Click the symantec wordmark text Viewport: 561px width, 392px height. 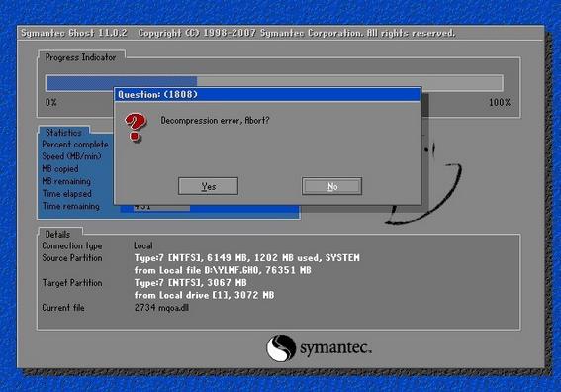tap(335, 348)
